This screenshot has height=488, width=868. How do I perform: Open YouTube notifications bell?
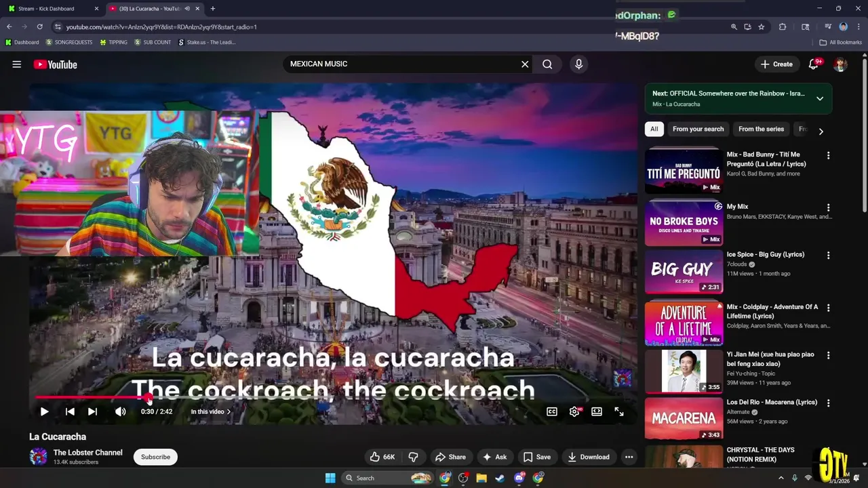click(x=813, y=64)
